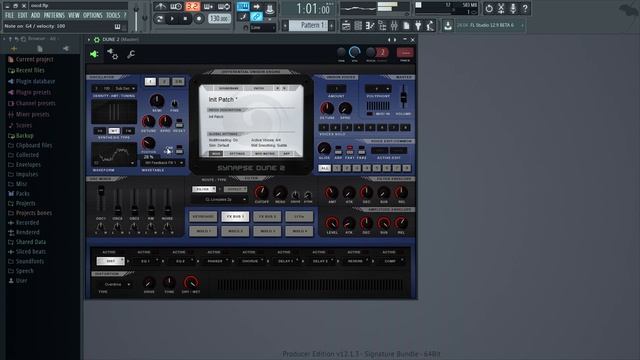
Task: Open the Soundfonts folder in browser
Action: tap(30, 261)
